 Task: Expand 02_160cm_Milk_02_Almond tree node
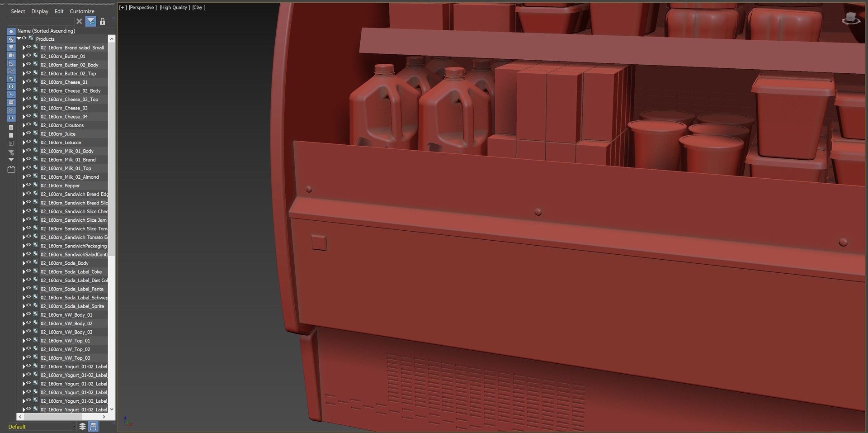(24, 177)
